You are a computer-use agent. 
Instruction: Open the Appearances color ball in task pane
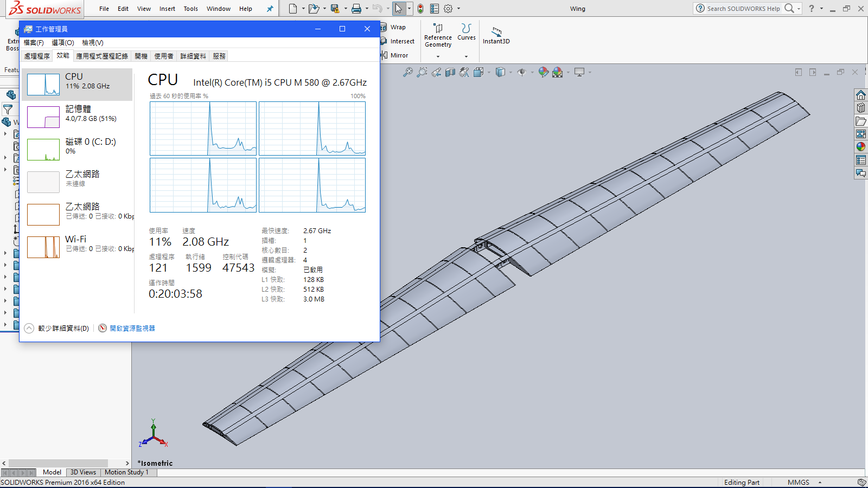861,146
